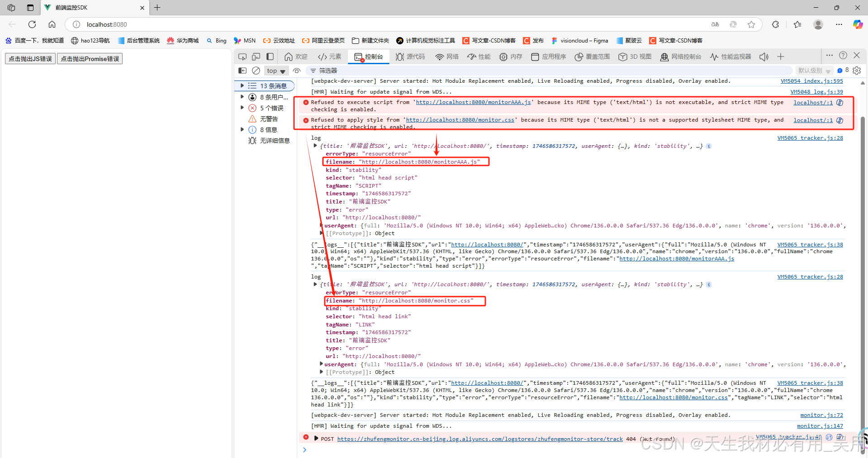
Task: Open the 3D View (3D 视图) tab
Action: click(635, 57)
